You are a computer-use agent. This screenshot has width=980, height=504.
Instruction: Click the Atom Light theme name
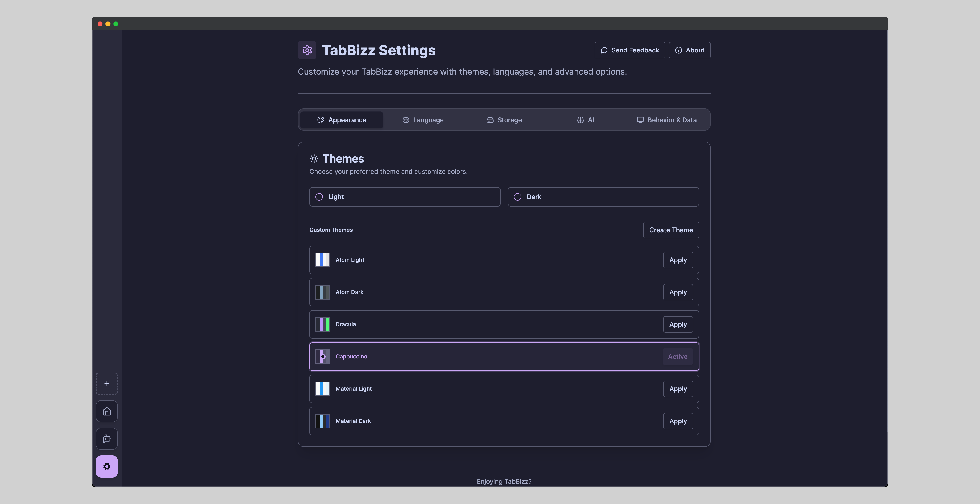pos(350,260)
